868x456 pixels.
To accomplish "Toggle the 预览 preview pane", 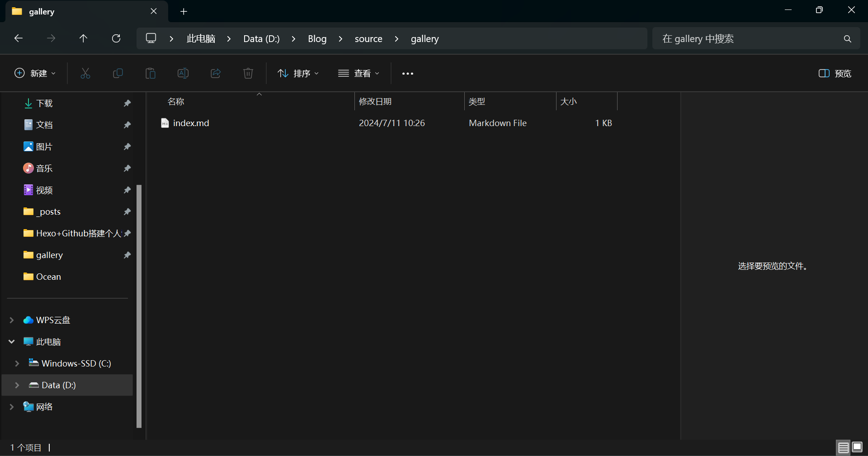I will click(x=835, y=73).
